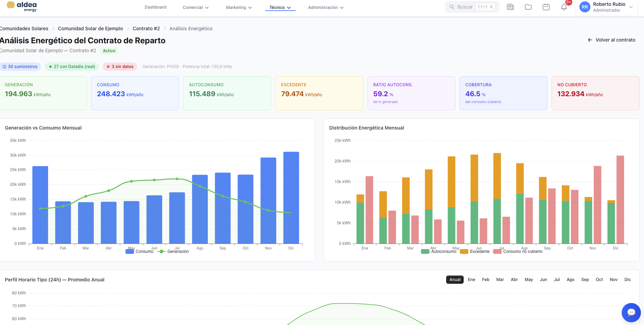
Task: Open the Marketing dropdown menu
Action: pos(239,7)
